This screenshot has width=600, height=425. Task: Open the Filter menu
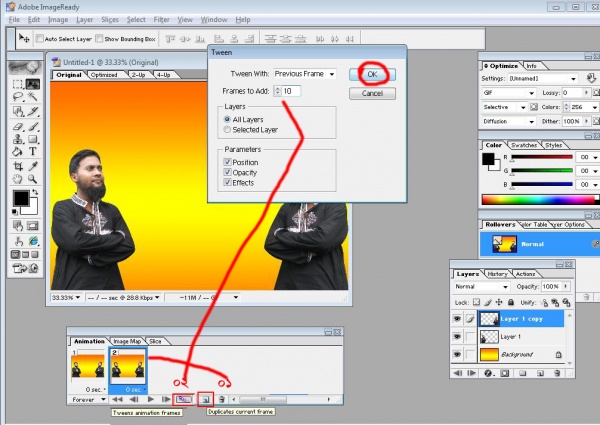pos(160,19)
